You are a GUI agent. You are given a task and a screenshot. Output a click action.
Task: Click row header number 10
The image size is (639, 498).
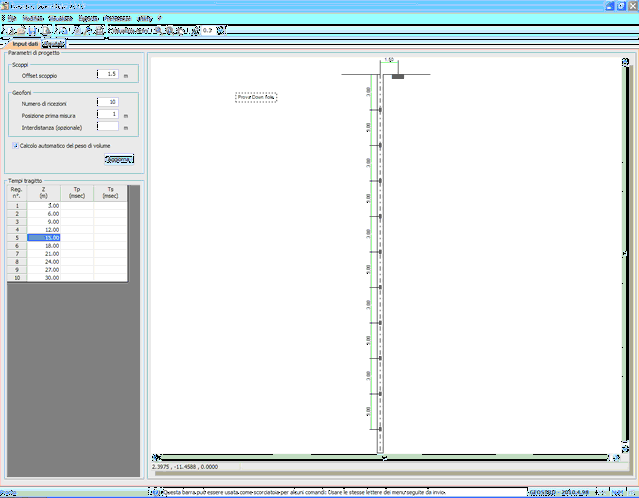point(17,278)
